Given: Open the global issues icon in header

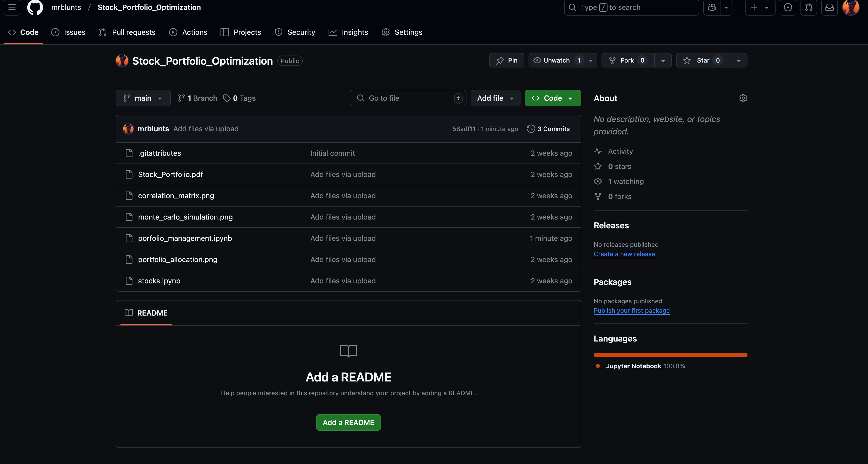Looking at the screenshot, I should tap(787, 8).
